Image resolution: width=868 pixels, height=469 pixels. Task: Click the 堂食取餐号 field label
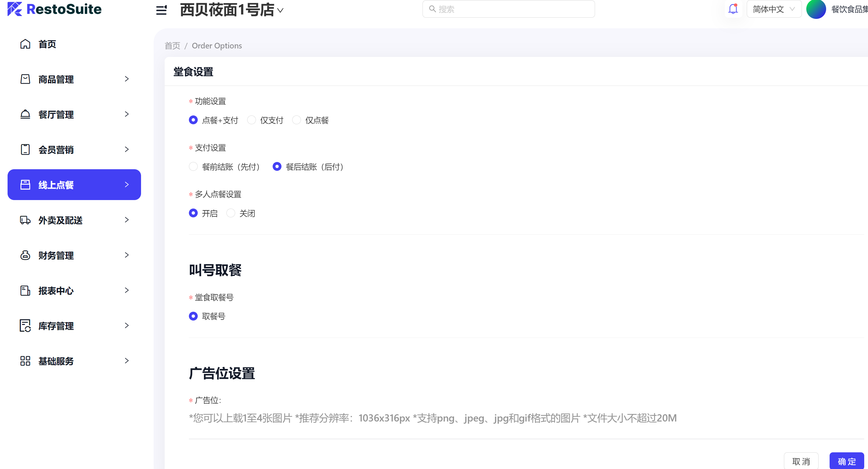tap(214, 297)
